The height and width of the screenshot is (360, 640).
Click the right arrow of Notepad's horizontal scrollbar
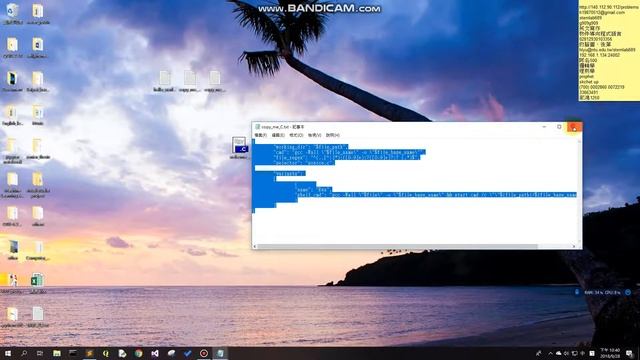[x=573, y=246]
